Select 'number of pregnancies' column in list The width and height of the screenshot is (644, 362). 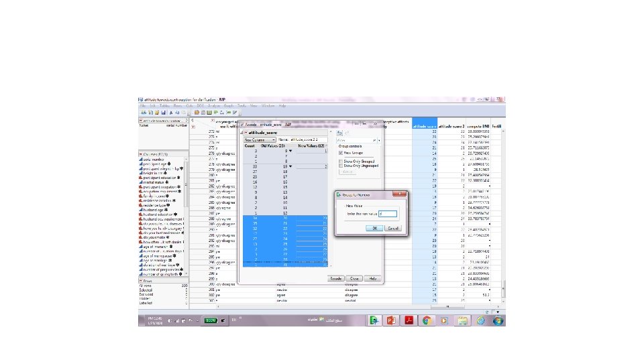tap(161, 269)
